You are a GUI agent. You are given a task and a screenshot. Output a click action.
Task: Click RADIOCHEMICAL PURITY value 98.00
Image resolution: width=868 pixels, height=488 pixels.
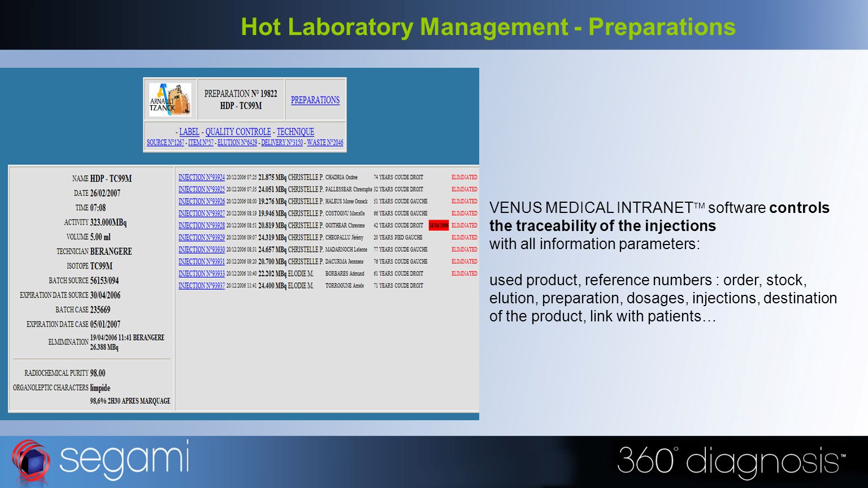pyautogui.click(x=98, y=373)
